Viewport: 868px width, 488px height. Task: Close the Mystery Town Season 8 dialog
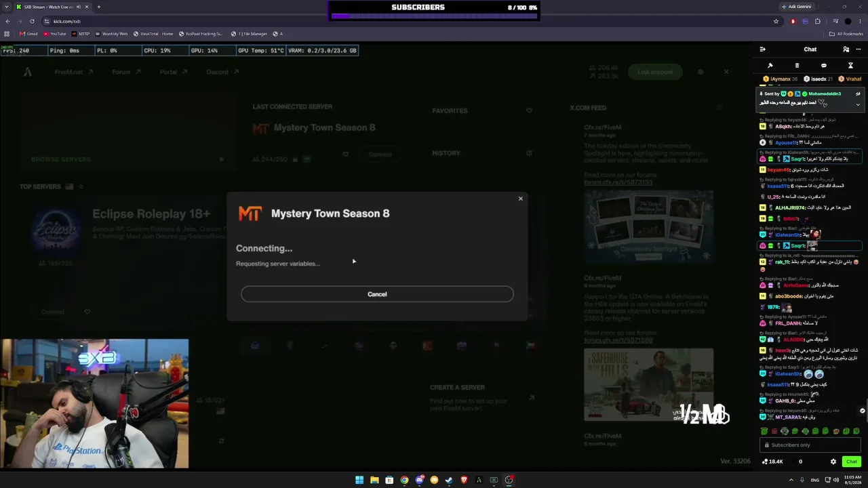[x=521, y=199]
